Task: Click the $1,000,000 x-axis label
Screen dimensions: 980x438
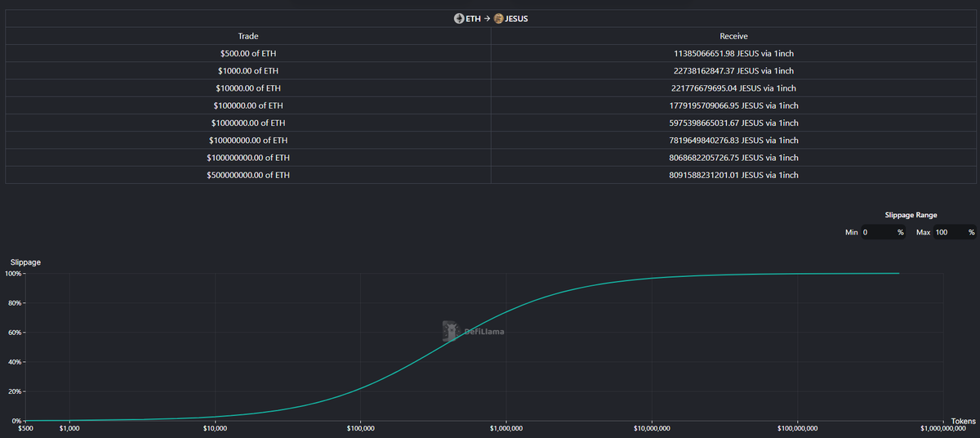Action: (506, 428)
